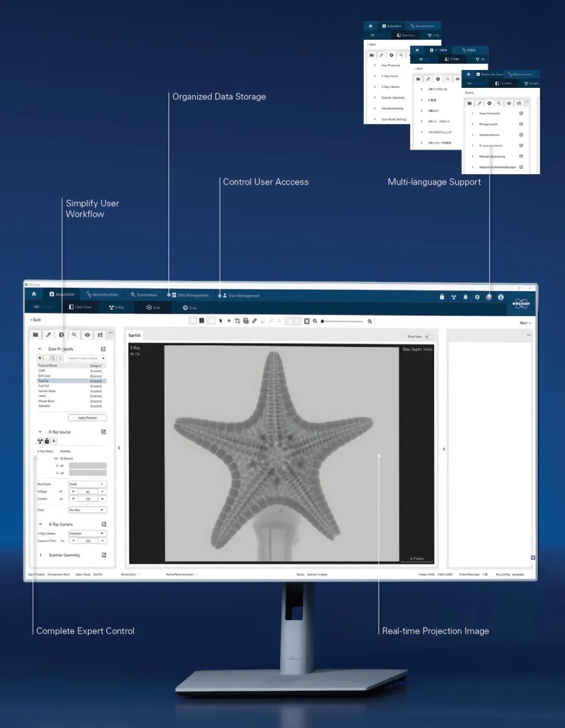Expand the Scanner Geometry section

41,555
